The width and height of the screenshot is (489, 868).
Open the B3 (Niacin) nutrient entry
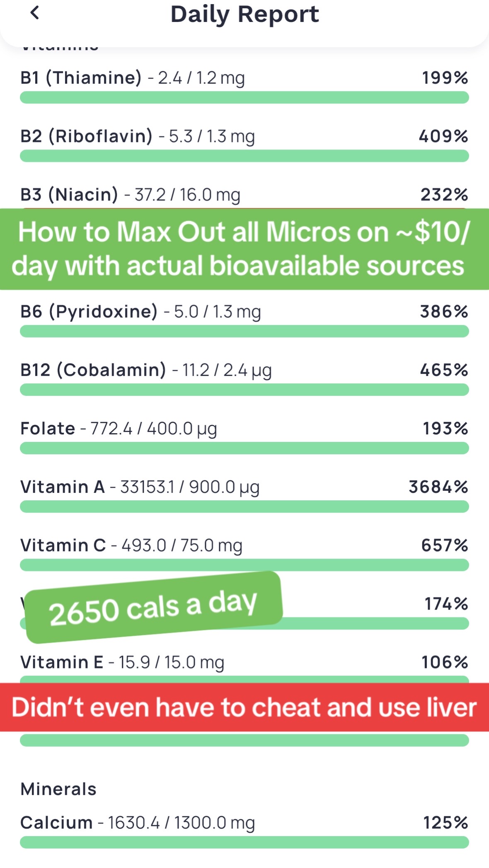244,195
